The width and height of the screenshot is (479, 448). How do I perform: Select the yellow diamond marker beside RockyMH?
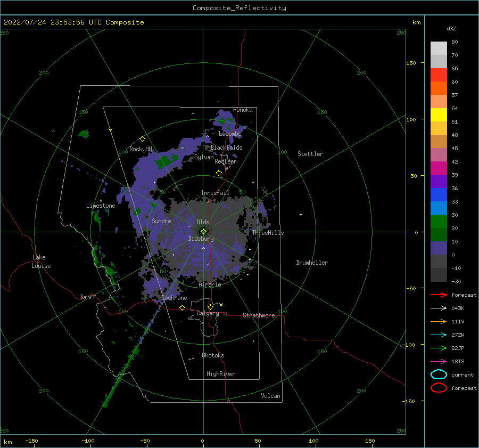click(x=142, y=139)
